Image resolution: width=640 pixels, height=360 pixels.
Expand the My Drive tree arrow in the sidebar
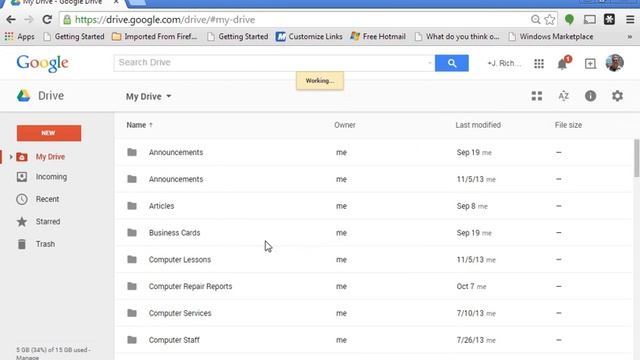click(x=11, y=157)
